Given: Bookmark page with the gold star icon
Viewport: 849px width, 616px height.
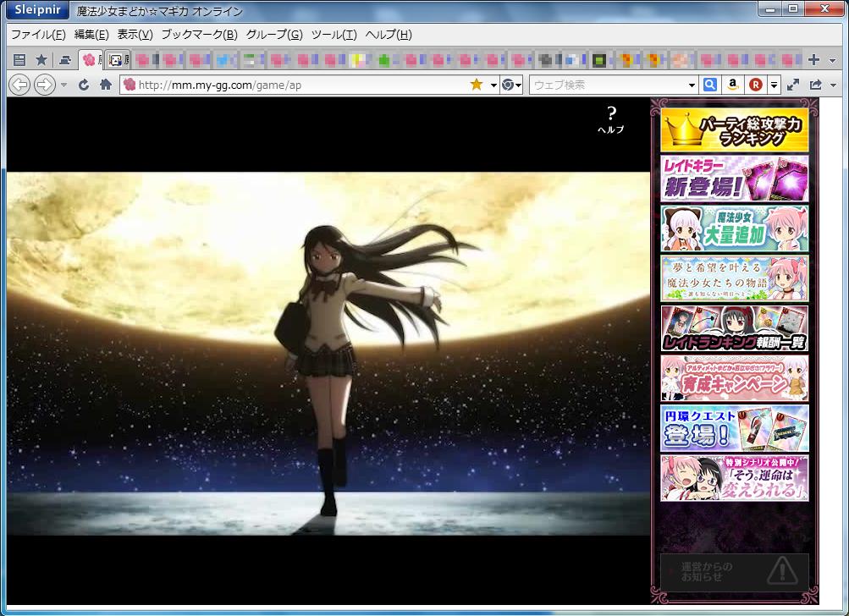Looking at the screenshot, I should [477, 85].
